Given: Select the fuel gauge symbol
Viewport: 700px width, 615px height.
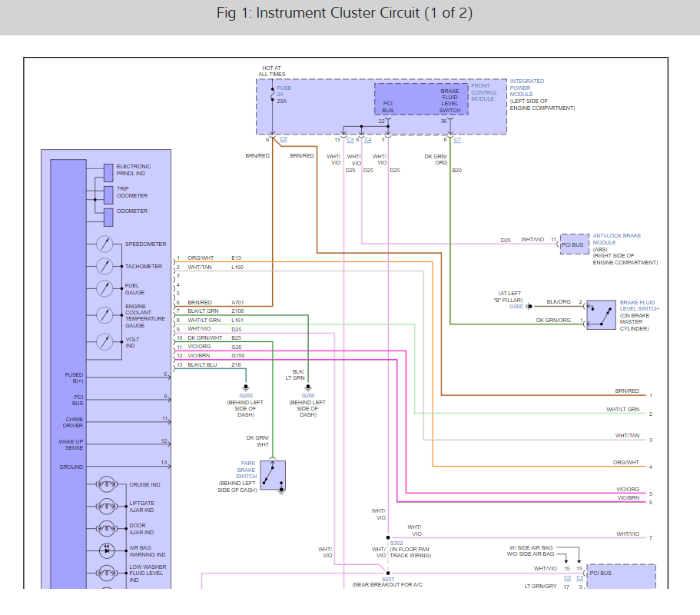Looking at the screenshot, I should [105, 288].
